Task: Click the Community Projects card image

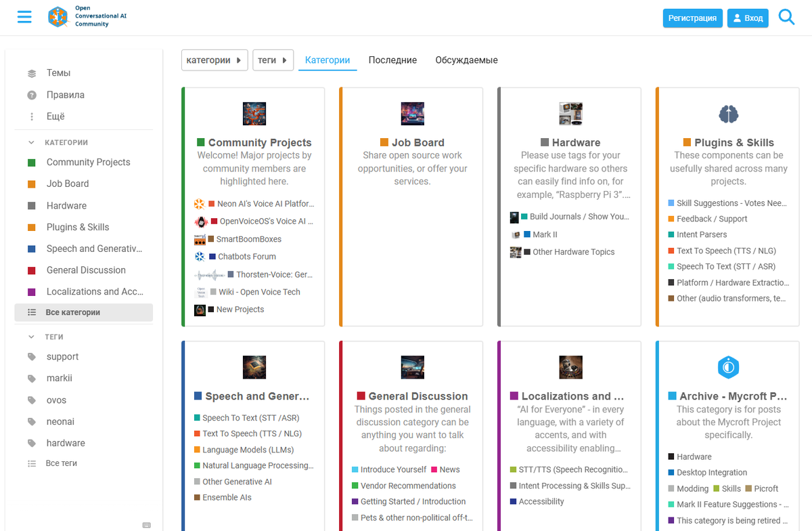Action: click(x=254, y=114)
